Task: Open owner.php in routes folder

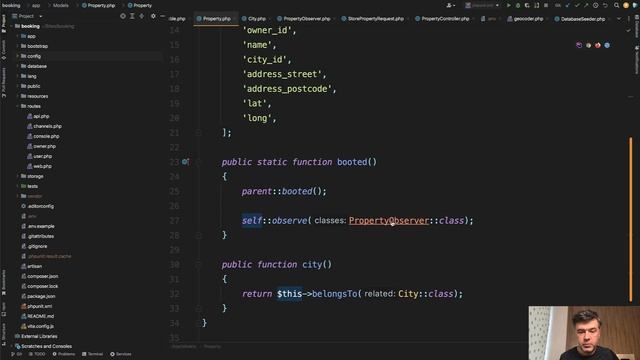Action: (41, 146)
